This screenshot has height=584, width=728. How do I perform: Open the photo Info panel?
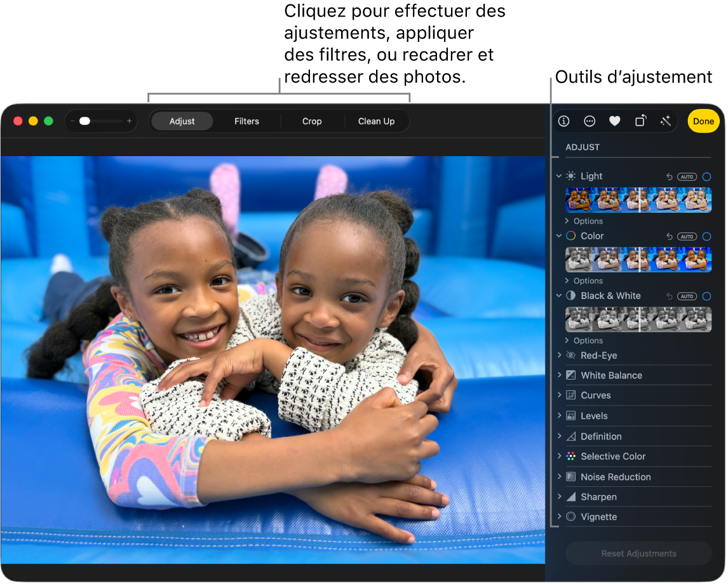tap(563, 121)
